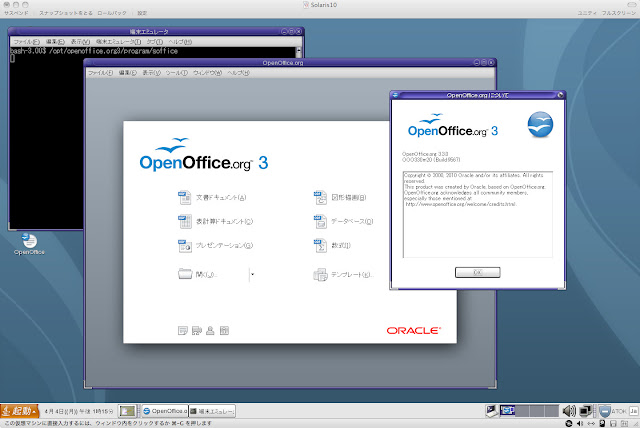Image resolution: width=640 pixels, height=428 pixels.
Task: Open ヘルプ menu in the terminal window
Action: click(180, 42)
